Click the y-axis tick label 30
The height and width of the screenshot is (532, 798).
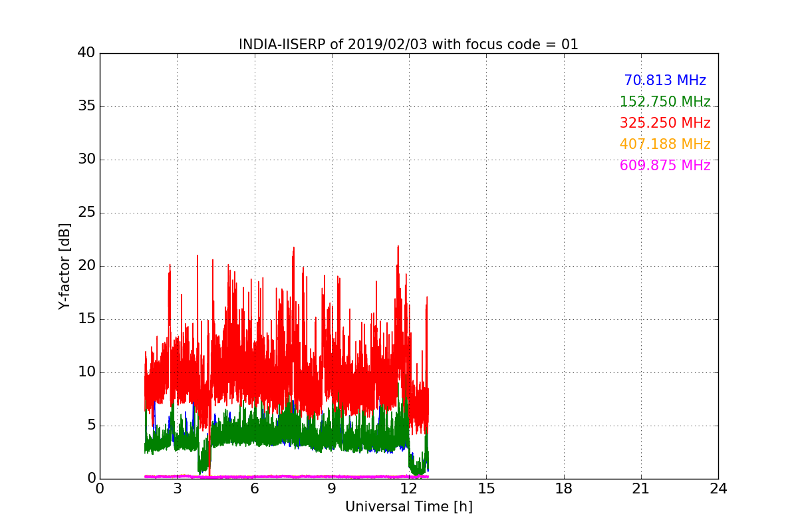pos(86,160)
